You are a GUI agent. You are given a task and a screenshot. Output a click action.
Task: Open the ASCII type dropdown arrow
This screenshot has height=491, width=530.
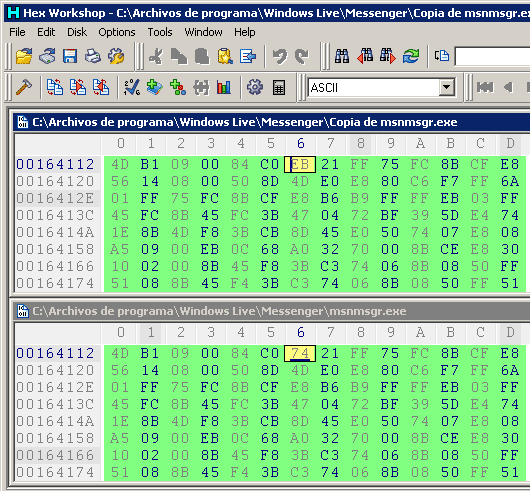(447, 88)
